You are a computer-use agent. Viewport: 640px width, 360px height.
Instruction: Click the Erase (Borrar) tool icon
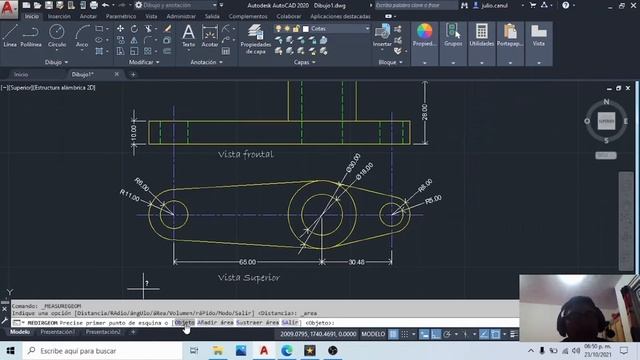pyautogui.click(x=167, y=29)
